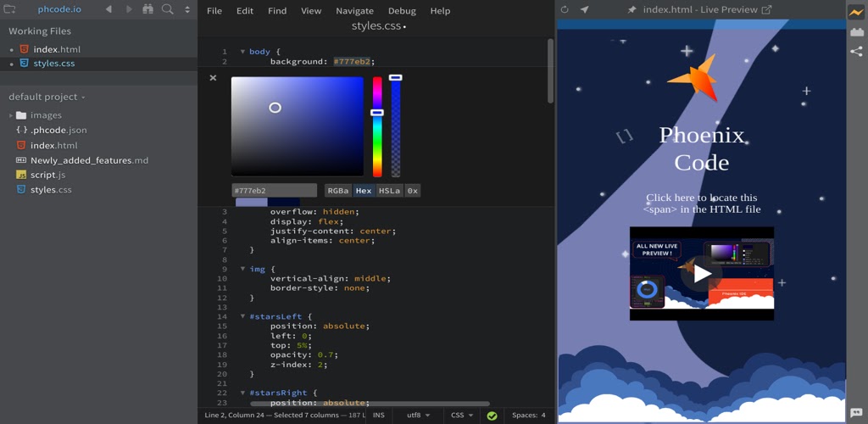Switch color format to HSLa

390,191
